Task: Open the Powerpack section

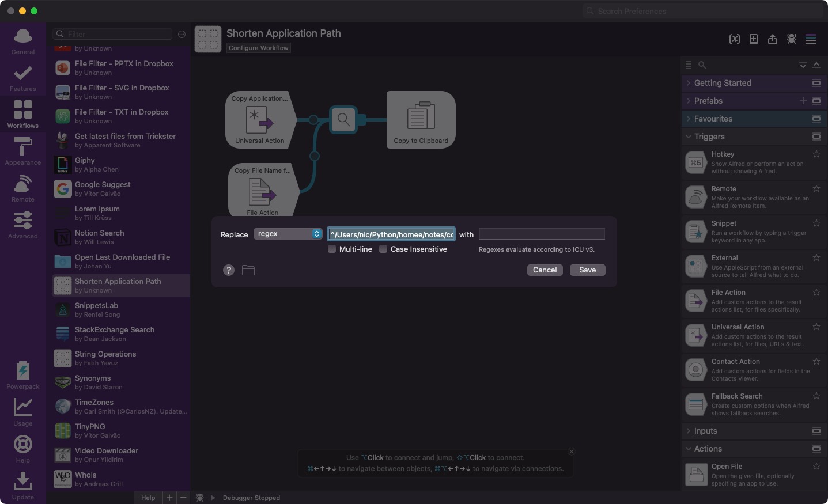Action: point(23,376)
